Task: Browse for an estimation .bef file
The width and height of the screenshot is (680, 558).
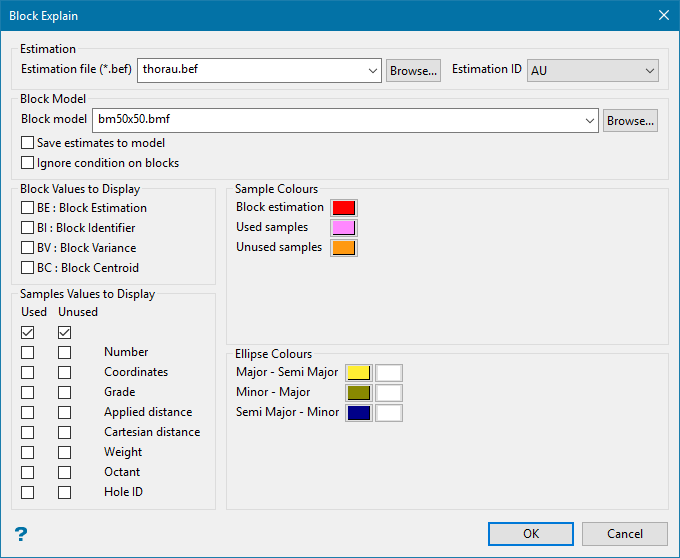Action: [x=413, y=70]
